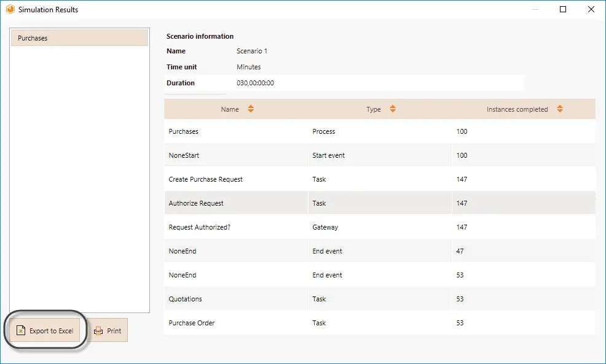This screenshot has width=606, height=364.
Task: Click the NoneEnd row with 53 instances
Action: click(x=380, y=275)
